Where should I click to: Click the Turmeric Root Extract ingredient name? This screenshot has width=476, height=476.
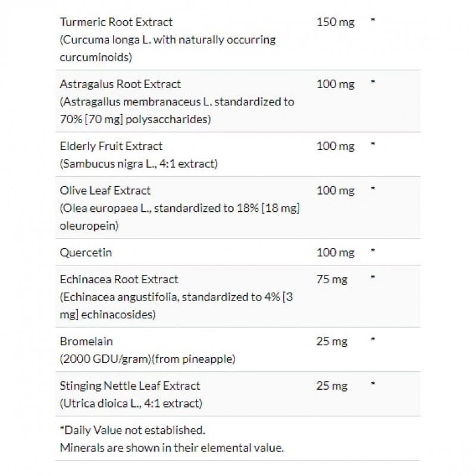click(x=117, y=22)
